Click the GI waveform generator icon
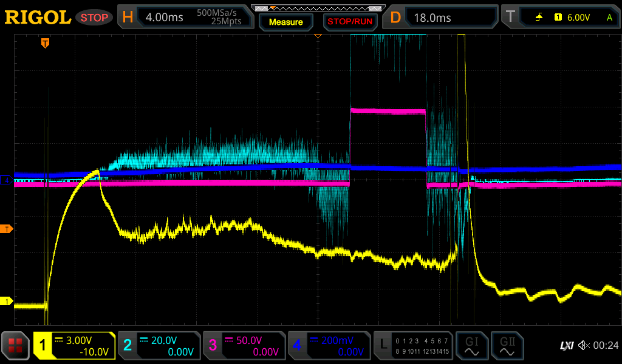This screenshot has height=364, width=622. [x=471, y=345]
